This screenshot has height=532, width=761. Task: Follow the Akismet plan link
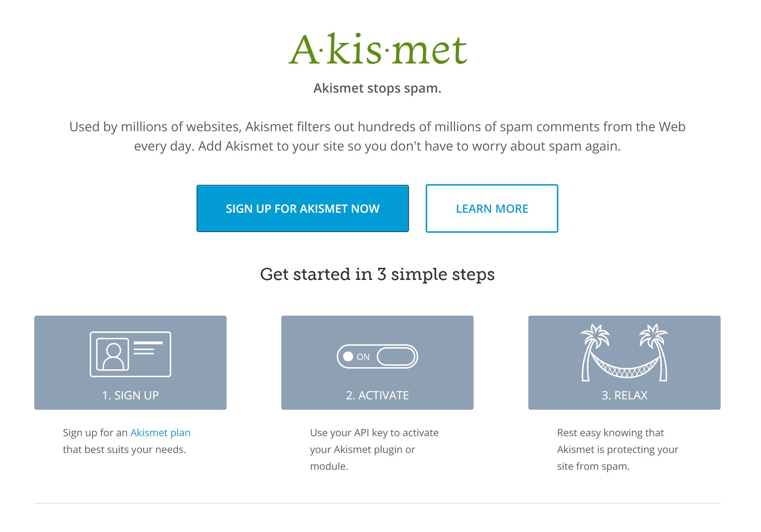(x=160, y=433)
